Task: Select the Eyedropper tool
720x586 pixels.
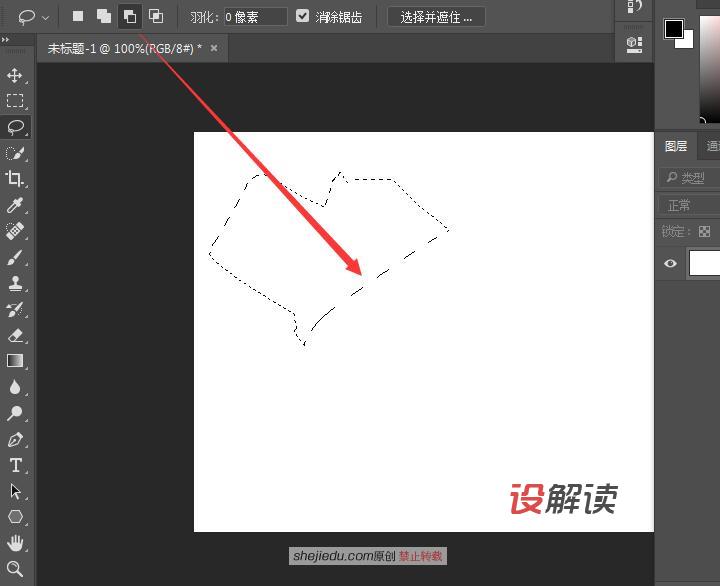Action: (x=15, y=205)
